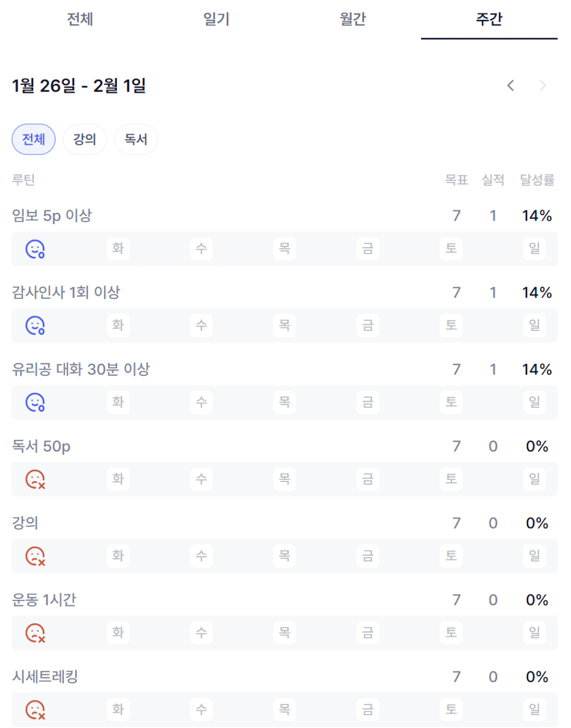Switch to the 일기 tab

click(216, 19)
